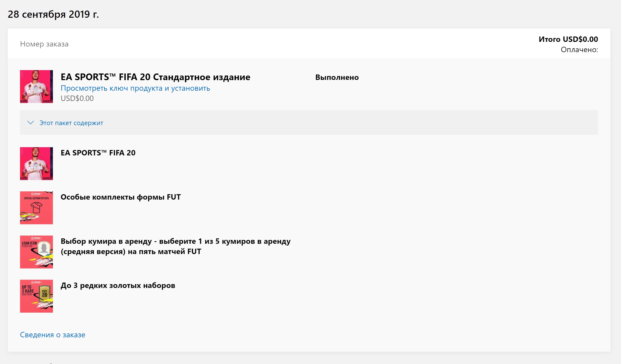Click the 'Этот пакет содержит' expander label
The height and width of the screenshot is (364, 621).
tap(71, 123)
